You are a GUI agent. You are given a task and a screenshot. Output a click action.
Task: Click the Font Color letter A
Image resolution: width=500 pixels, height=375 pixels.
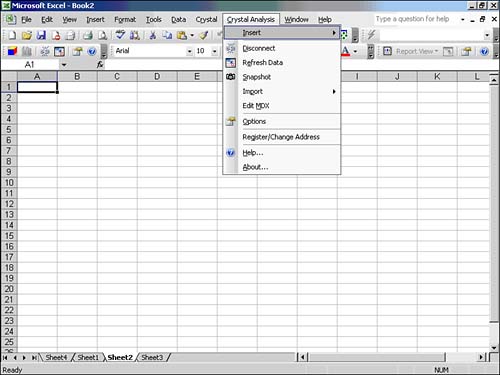pos(345,51)
